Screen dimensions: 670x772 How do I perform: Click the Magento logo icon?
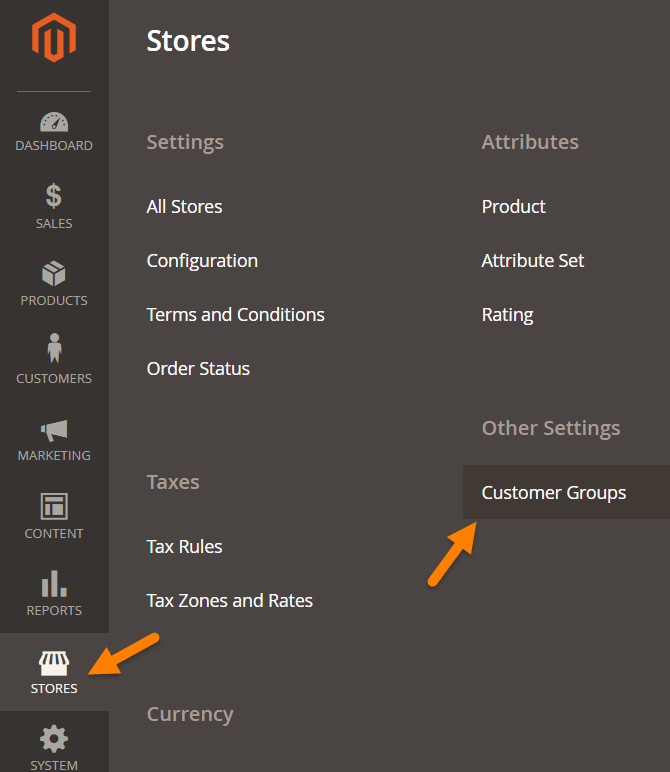54,40
